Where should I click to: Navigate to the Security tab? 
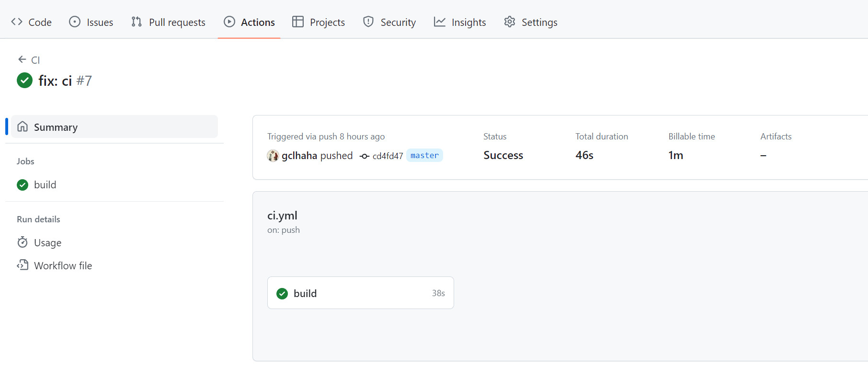[389, 22]
